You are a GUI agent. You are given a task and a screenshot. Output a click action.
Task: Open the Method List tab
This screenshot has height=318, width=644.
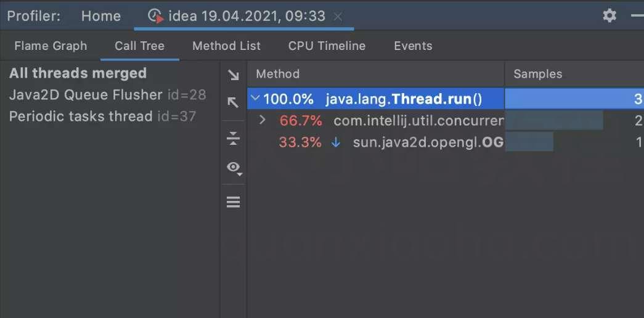click(226, 46)
